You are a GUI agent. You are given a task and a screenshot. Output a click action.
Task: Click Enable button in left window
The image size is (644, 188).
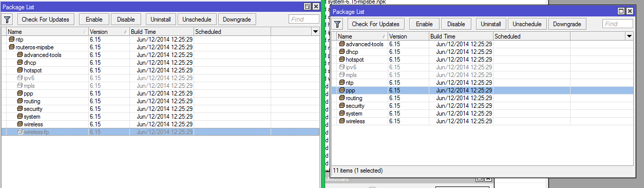click(x=94, y=20)
